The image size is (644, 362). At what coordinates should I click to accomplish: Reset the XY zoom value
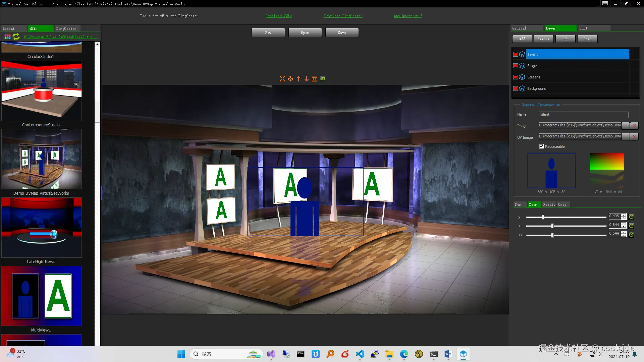pos(631,235)
